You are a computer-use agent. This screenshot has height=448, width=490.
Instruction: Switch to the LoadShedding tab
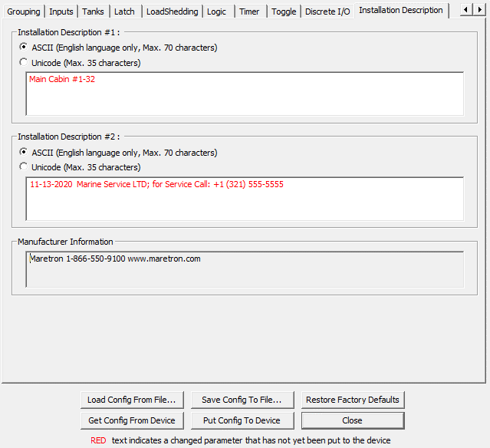click(x=172, y=12)
